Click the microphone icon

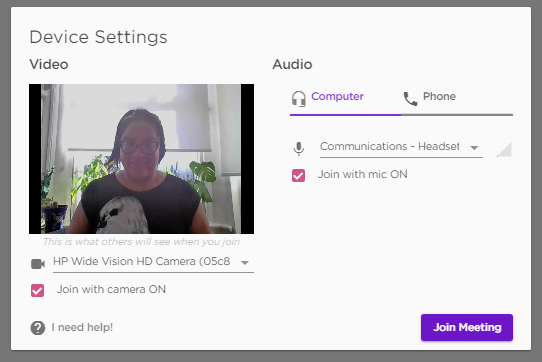[299, 149]
